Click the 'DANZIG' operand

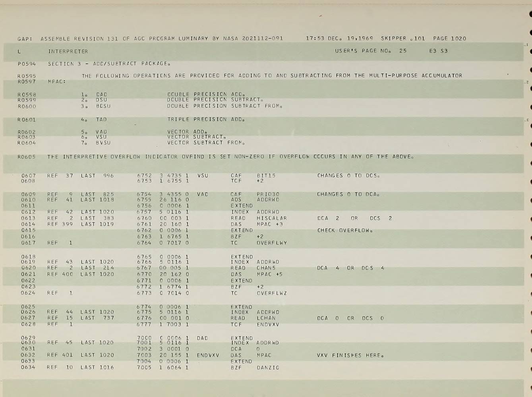point(268,368)
